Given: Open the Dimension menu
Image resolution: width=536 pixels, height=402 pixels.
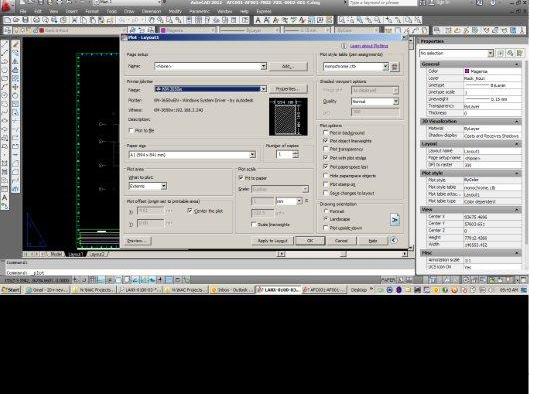Looking at the screenshot, I should pyautogui.click(x=151, y=11).
